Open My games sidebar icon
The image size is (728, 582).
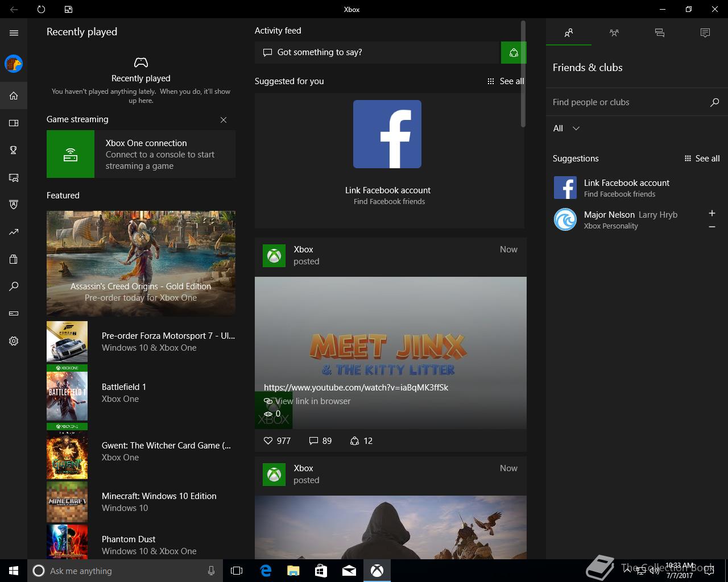point(14,123)
